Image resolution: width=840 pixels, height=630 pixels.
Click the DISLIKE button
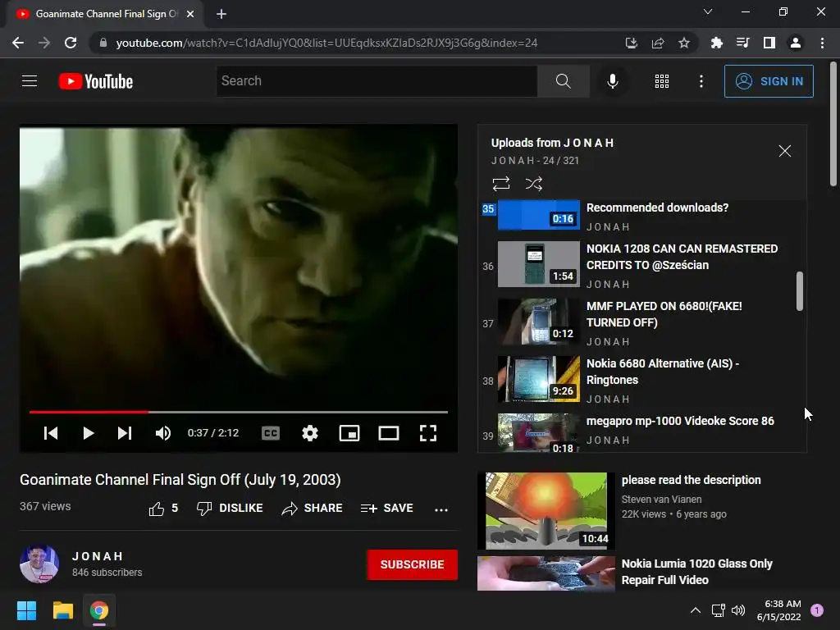click(x=230, y=508)
